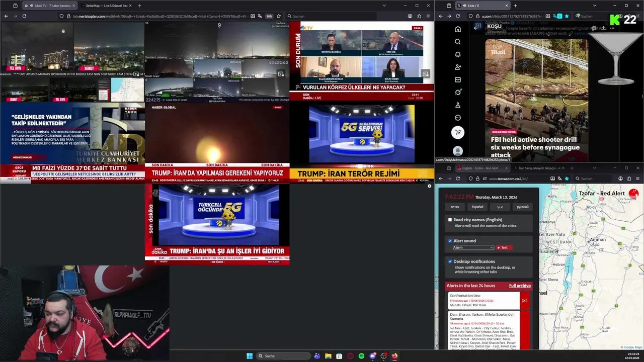Uncheck the Desktop notifications checkbox
Image resolution: width=644 pixels, height=362 pixels.
pyautogui.click(x=450, y=261)
